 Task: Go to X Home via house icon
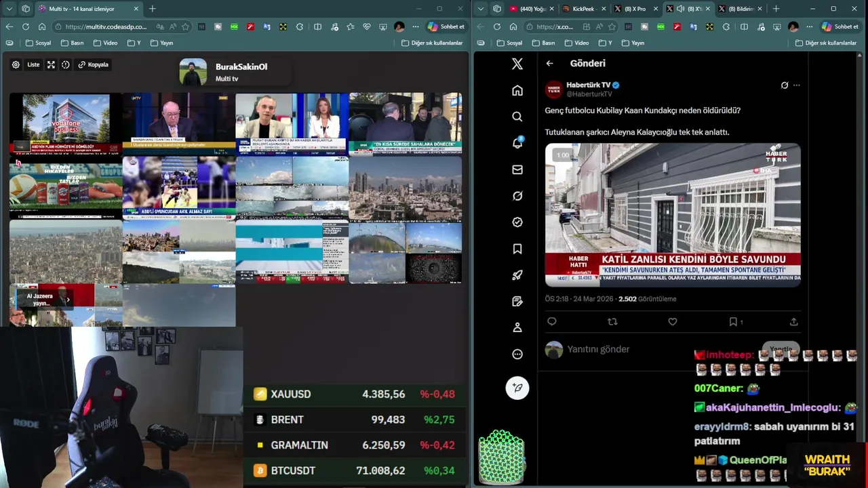(x=517, y=90)
